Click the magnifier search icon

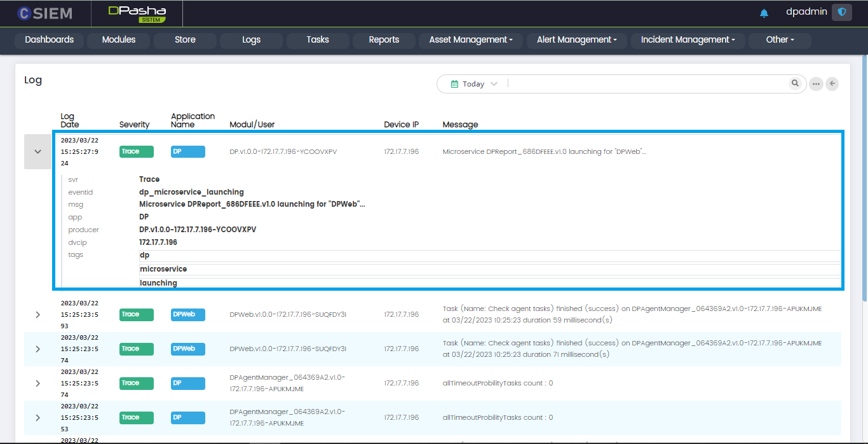click(795, 83)
